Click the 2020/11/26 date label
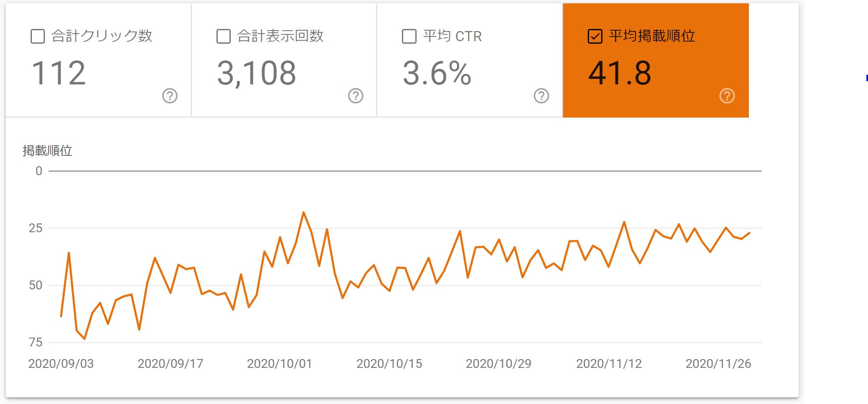The image size is (868, 404). [x=718, y=364]
